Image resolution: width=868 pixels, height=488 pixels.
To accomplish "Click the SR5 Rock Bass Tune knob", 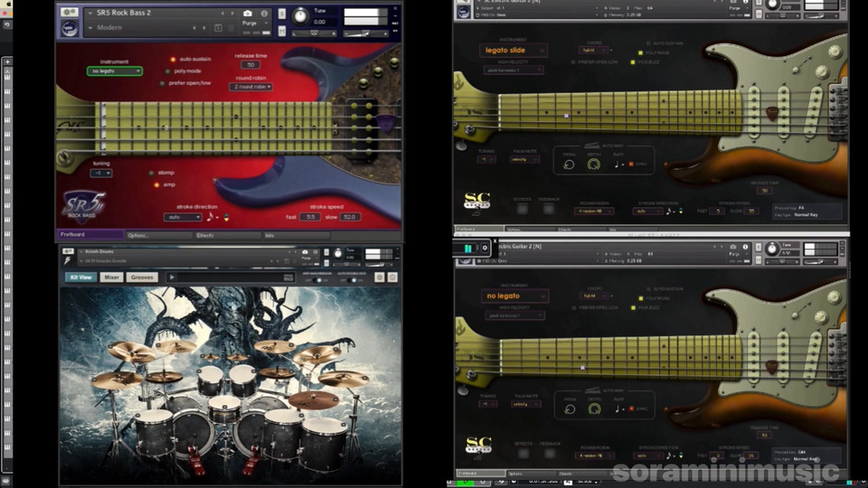I will click(x=300, y=16).
